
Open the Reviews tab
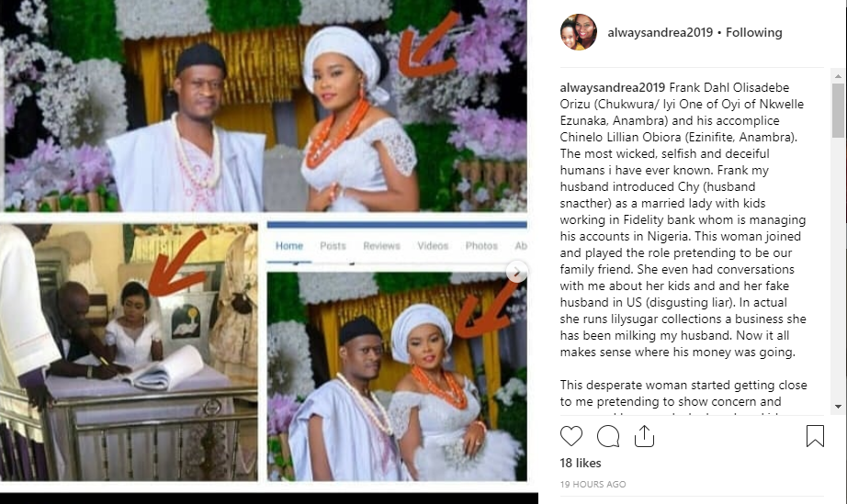(381, 246)
